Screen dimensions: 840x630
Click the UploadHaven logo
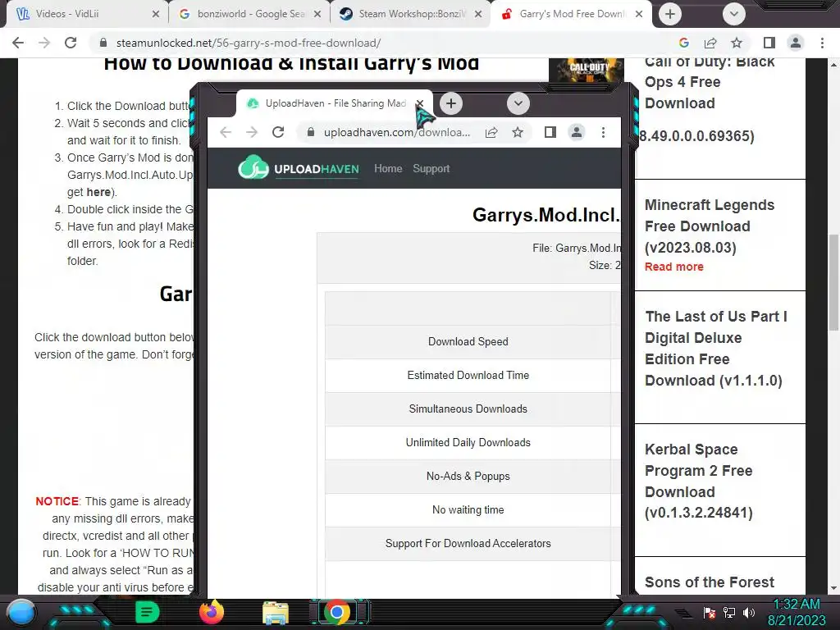coord(299,167)
